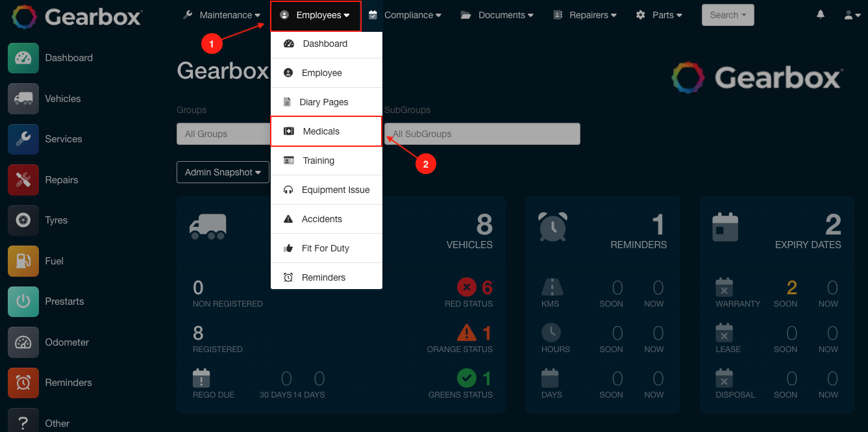The height and width of the screenshot is (432, 868).
Task: Expand the Parts menu
Action: point(659,15)
